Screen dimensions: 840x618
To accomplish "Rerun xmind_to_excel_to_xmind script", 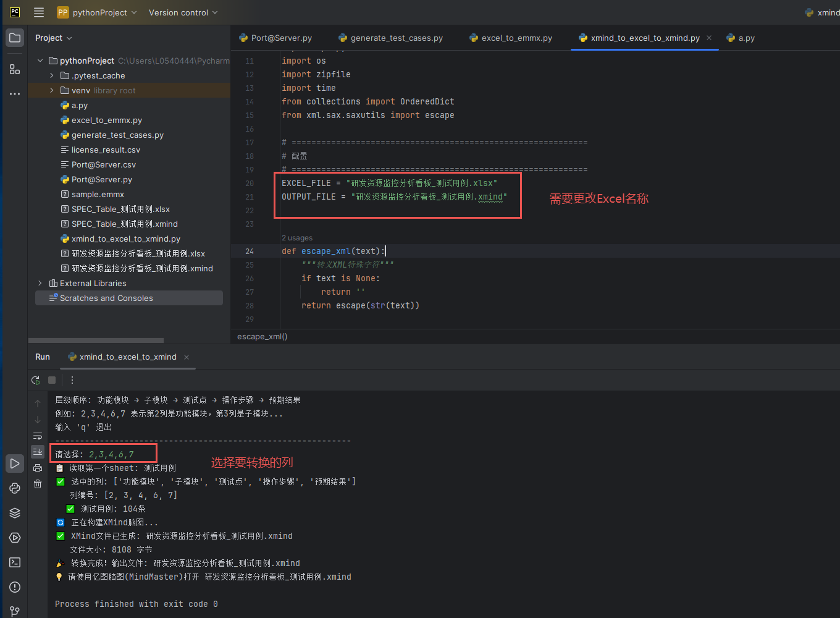I will coord(36,380).
